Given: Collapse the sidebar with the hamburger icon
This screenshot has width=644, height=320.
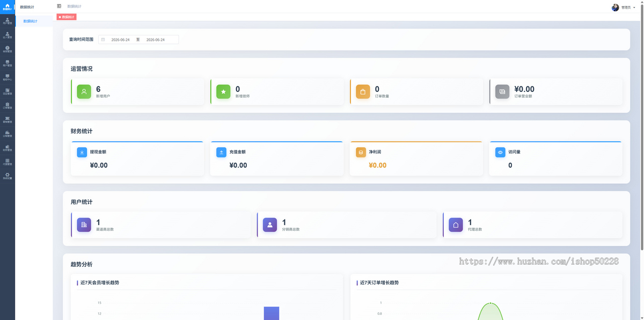Looking at the screenshot, I should [59, 6].
